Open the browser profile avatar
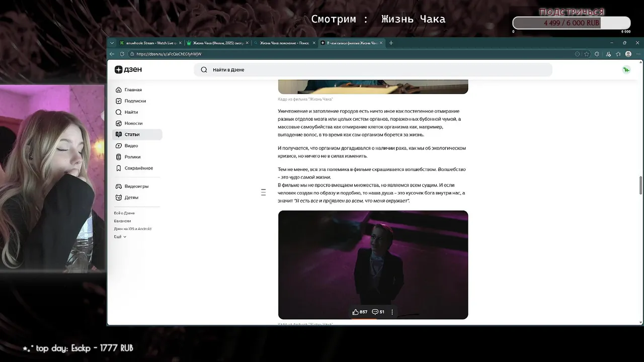The height and width of the screenshot is (362, 644). [x=628, y=54]
